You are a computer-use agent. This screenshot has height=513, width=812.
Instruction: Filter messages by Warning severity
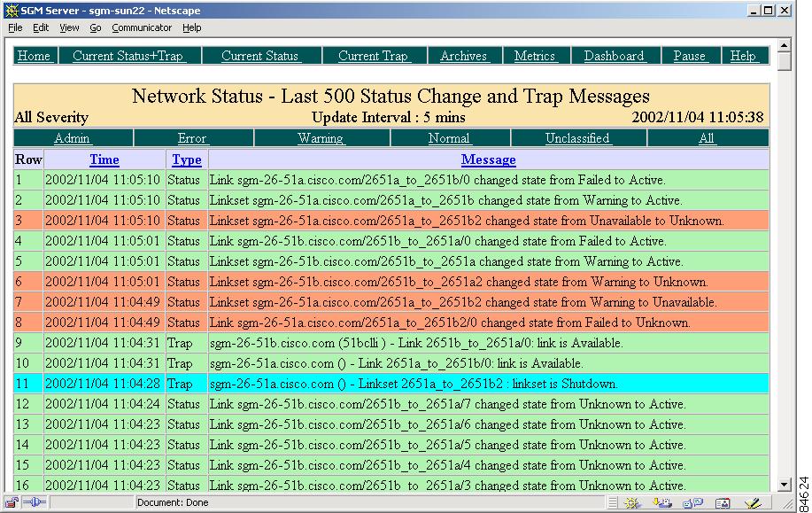[321, 138]
